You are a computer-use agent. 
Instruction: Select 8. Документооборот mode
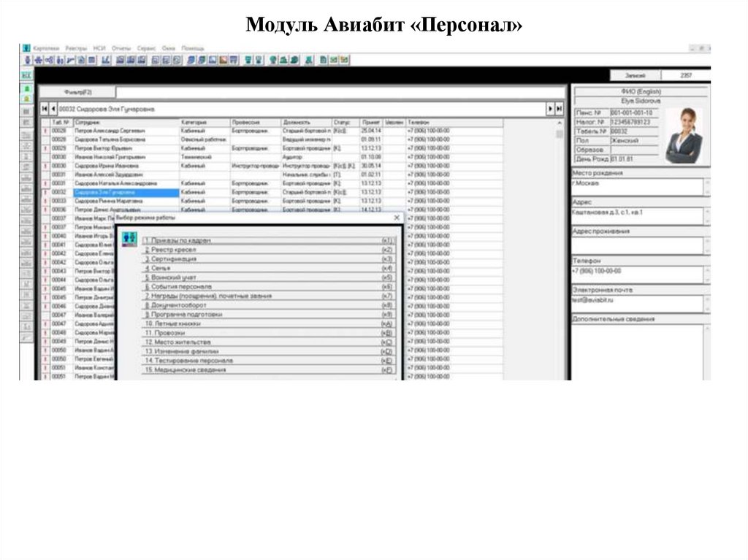[269, 304]
